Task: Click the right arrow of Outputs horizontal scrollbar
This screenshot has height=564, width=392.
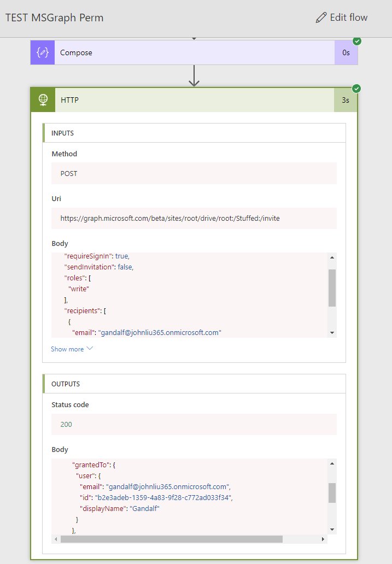Action: (323, 539)
